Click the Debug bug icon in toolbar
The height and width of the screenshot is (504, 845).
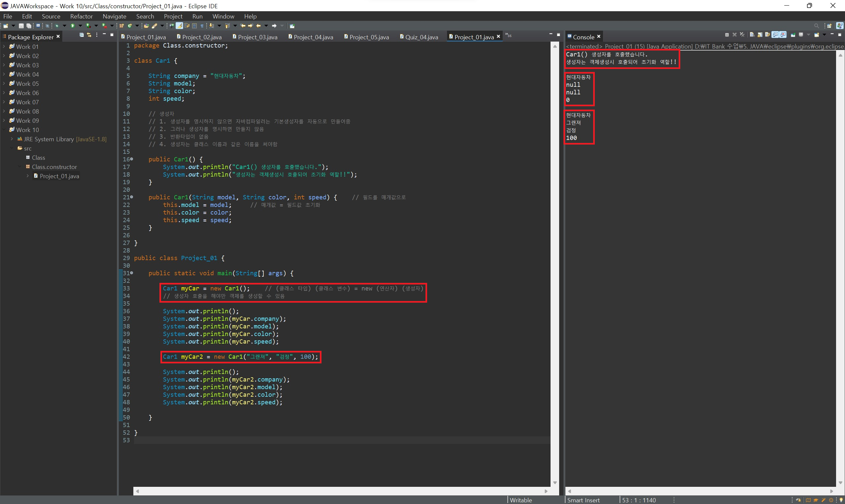[x=57, y=26]
